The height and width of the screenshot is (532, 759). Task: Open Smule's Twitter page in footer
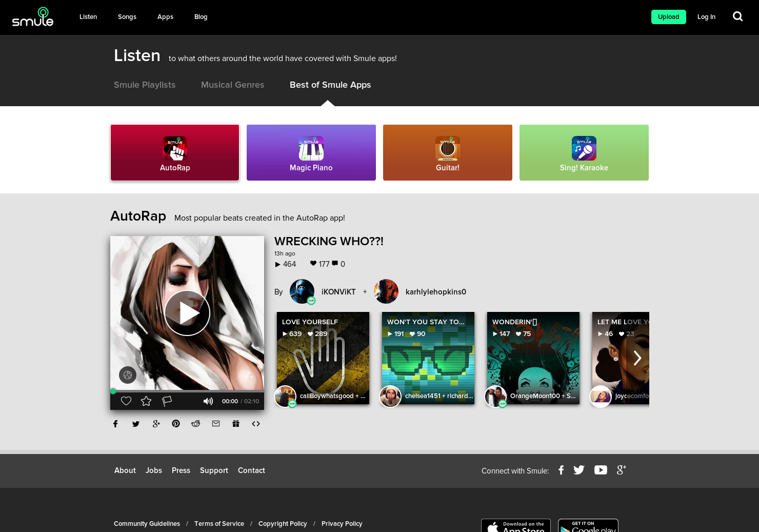[x=579, y=470]
